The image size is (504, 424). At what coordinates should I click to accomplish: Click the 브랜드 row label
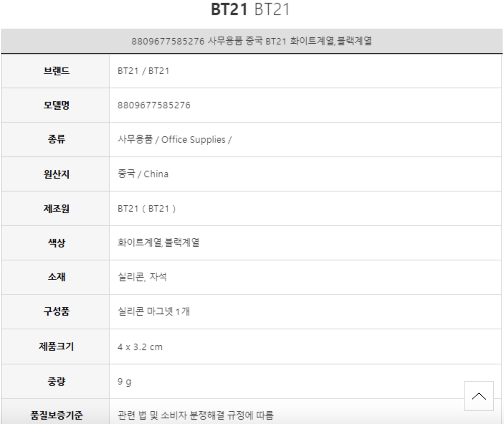tap(56, 71)
